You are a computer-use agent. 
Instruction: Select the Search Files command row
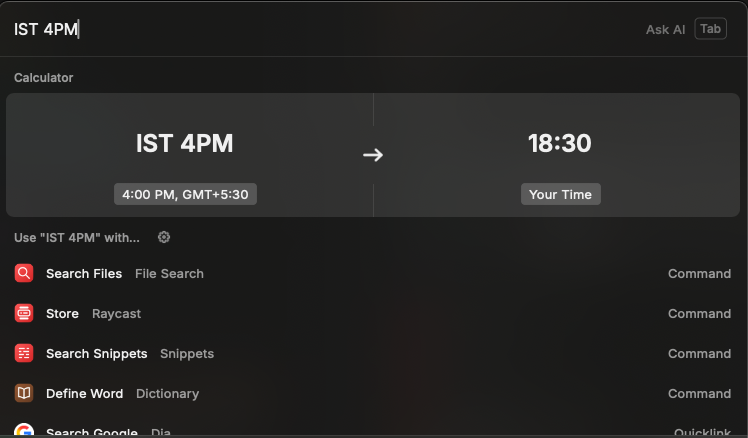373,273
